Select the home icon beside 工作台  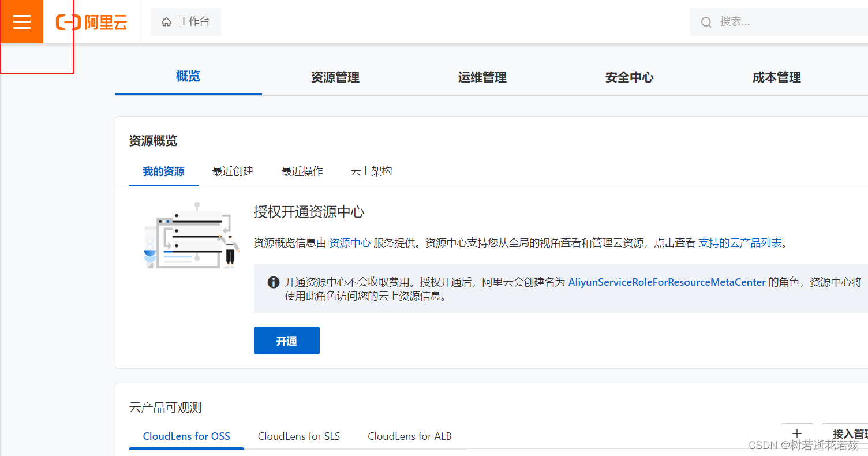coord(166,21)
